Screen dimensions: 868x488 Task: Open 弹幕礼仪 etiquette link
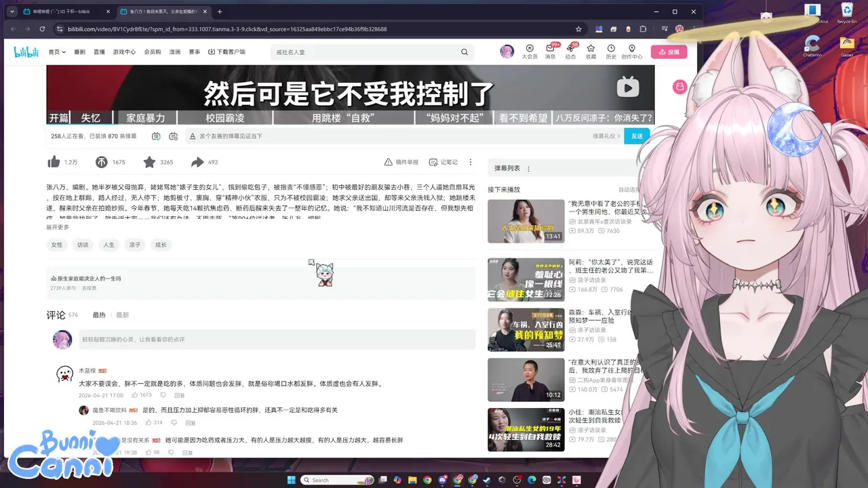[606, 136]
